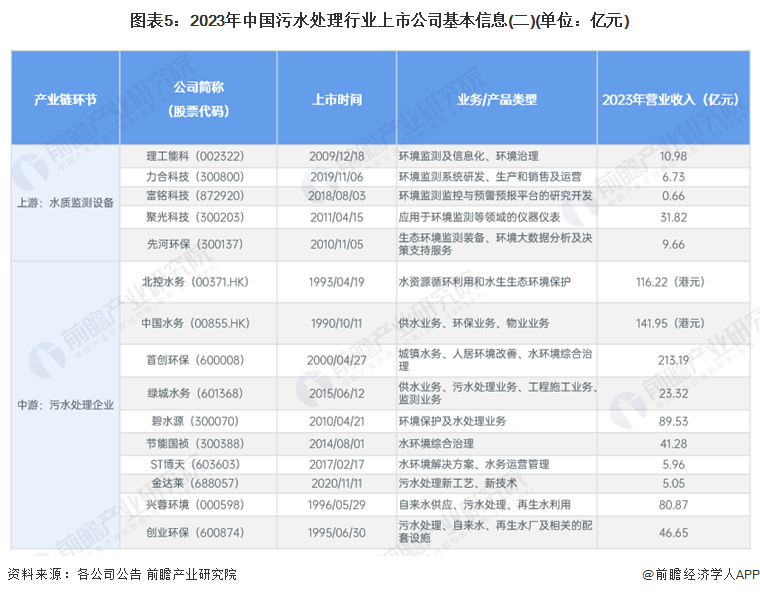
Task: Select revenue value 10.98
Action: coord(673,156)
